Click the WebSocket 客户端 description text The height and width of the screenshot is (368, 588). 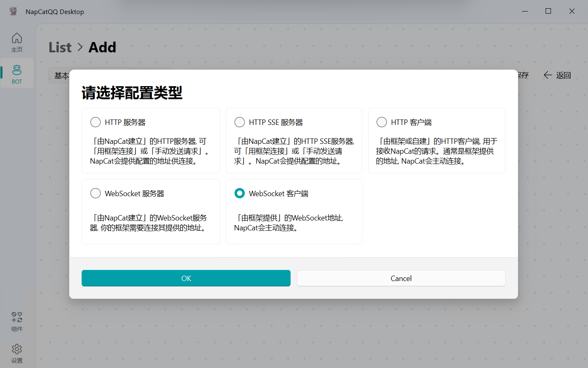[x=288, y=223]
